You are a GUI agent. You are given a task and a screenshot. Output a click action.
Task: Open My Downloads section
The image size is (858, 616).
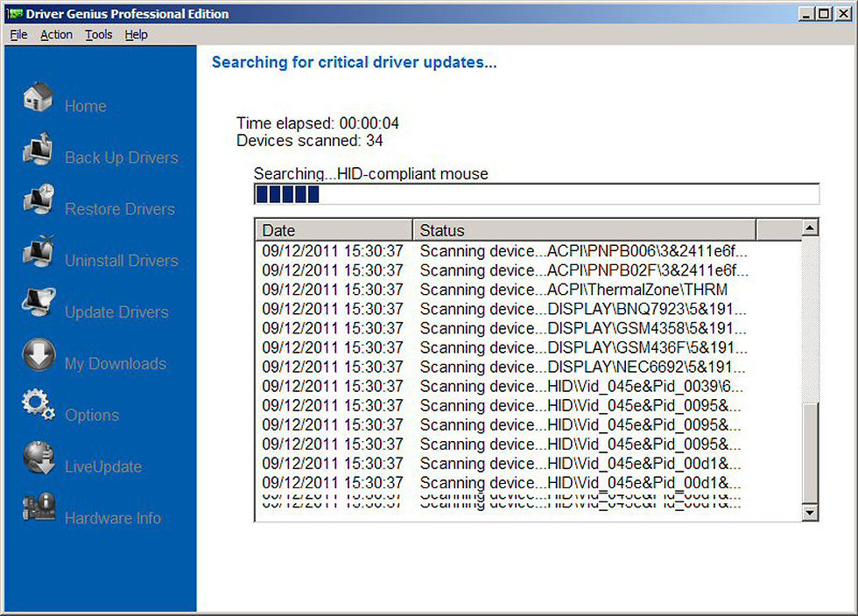(x=116, y=364)
